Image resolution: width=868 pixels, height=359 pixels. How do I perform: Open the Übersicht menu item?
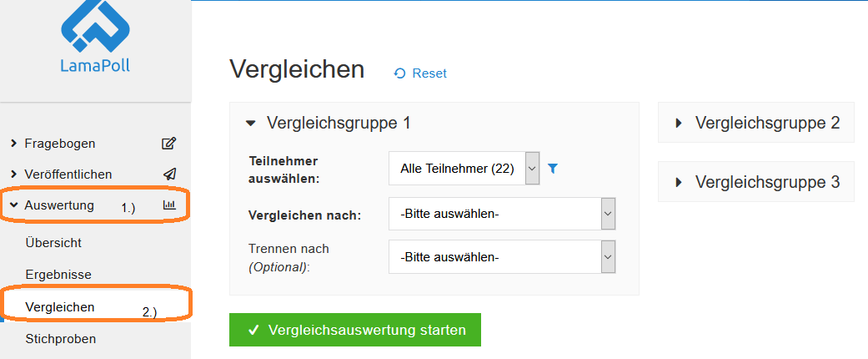[x=53, y=243]
